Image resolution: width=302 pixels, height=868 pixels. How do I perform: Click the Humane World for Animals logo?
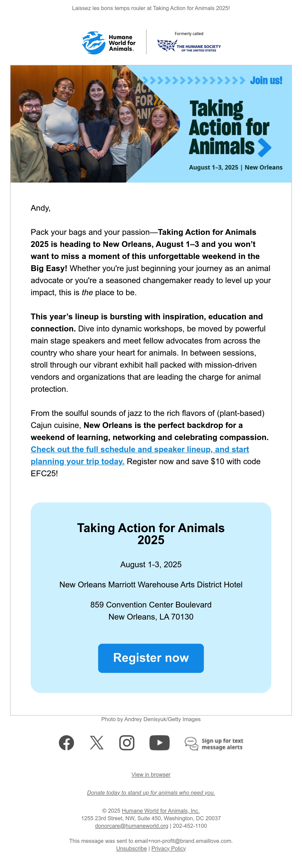coord(109,43)
